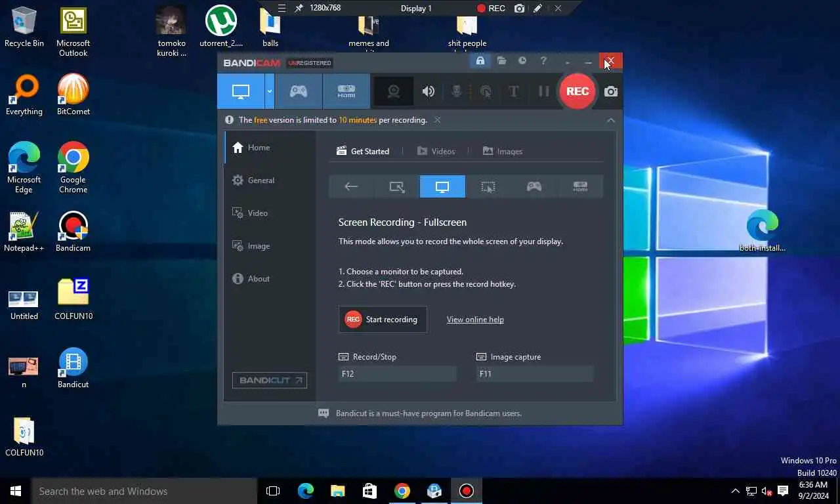Open the Notepad++ desktop shortcut
The height and width of the screenshot is (504, 840).
pyautogui.click(x=24, y=232)
